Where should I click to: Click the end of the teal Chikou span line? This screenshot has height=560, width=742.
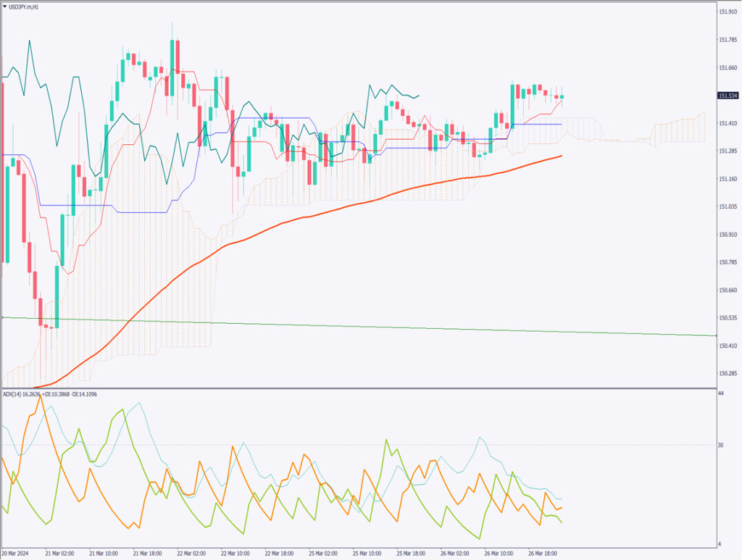point(419,96)
